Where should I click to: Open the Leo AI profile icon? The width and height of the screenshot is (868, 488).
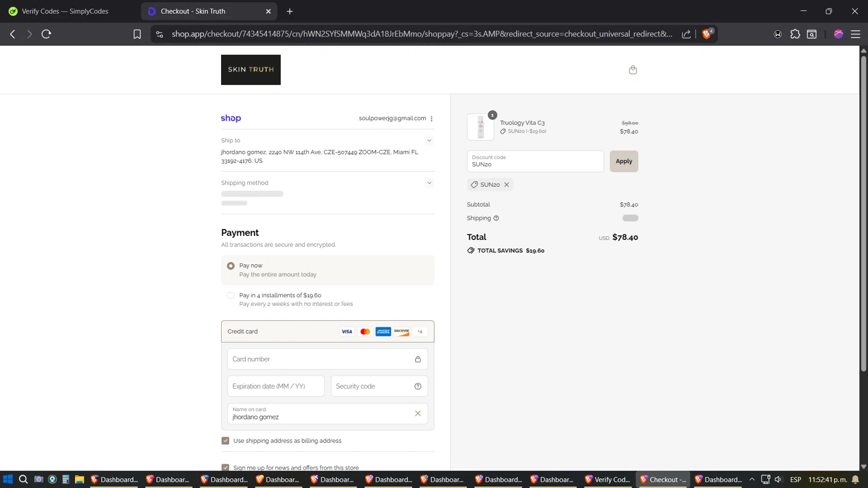point(838,34)
